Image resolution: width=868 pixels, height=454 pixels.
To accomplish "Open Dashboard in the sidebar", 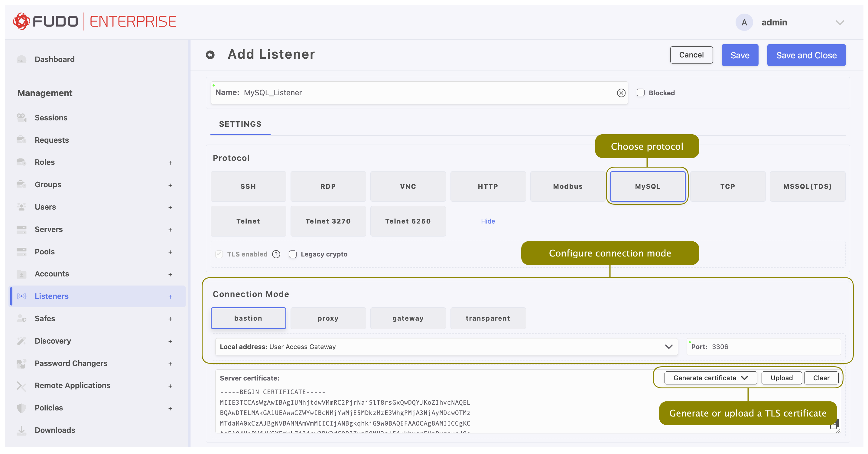I will (x=55, y=59).
